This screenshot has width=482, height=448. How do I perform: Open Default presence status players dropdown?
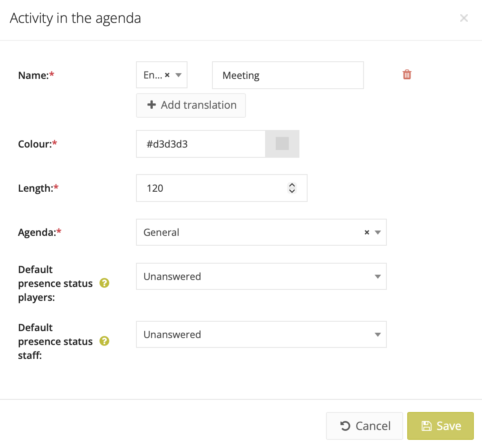pos(261,276)
